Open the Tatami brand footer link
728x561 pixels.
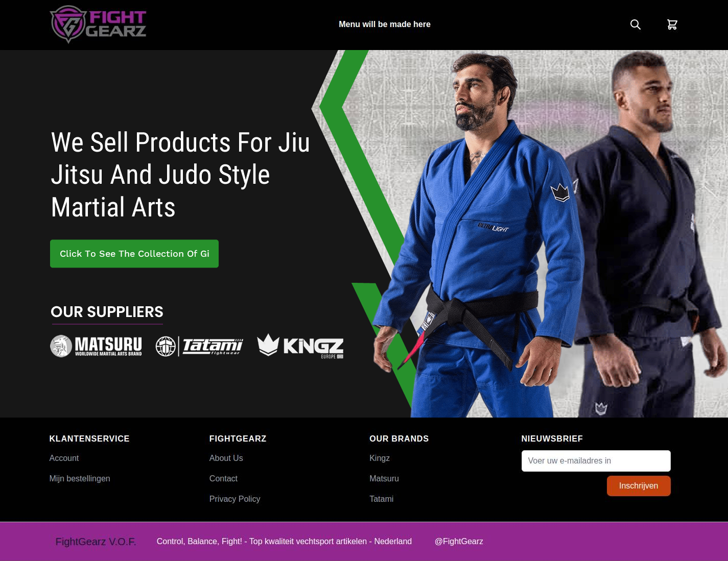[382, 499]
